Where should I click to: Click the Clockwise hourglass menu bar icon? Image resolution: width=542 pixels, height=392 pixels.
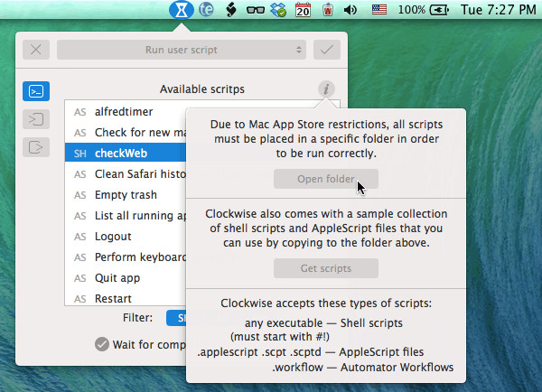click(182, 10)
